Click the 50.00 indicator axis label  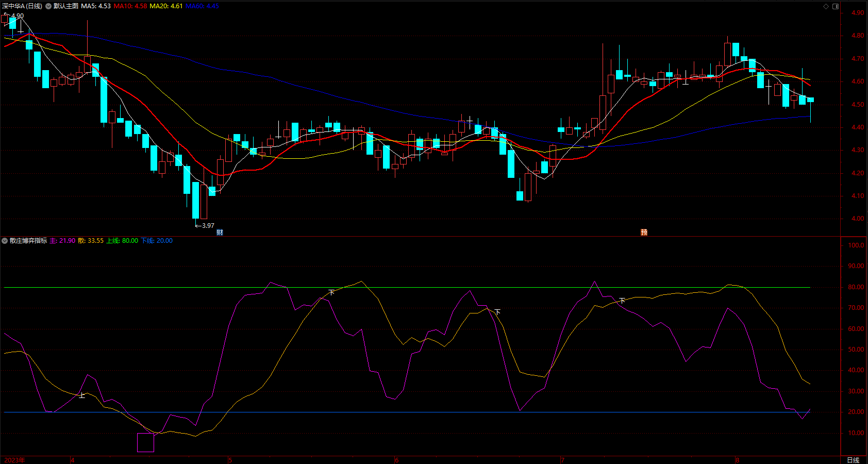(856, 350)
